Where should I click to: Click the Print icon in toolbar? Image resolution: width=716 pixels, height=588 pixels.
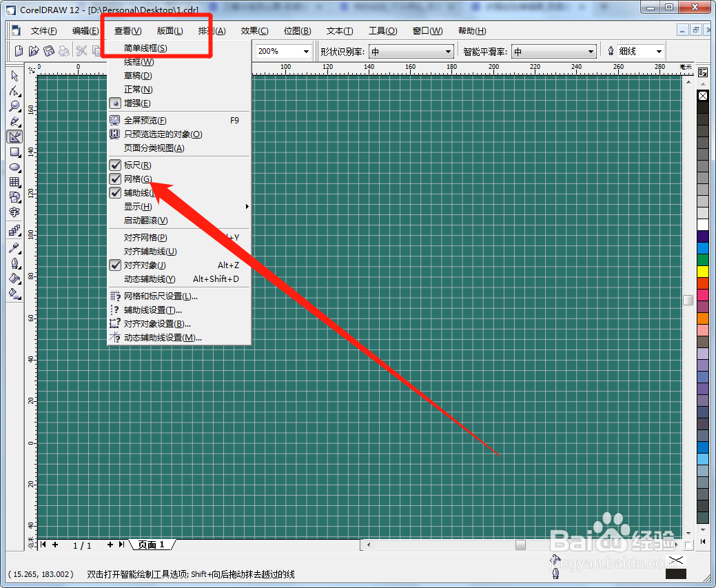click(x=64, y=51)
